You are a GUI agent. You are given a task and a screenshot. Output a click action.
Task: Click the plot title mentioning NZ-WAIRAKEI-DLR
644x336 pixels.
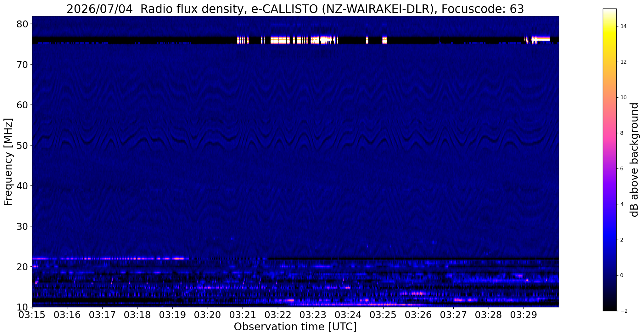pyautogui.click(x=295, y=9)
